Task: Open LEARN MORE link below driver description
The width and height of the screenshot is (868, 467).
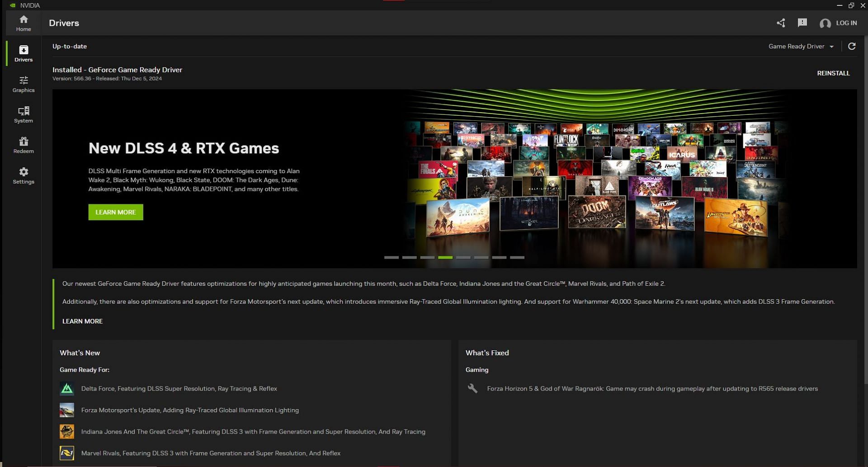Action: (82, 321)
